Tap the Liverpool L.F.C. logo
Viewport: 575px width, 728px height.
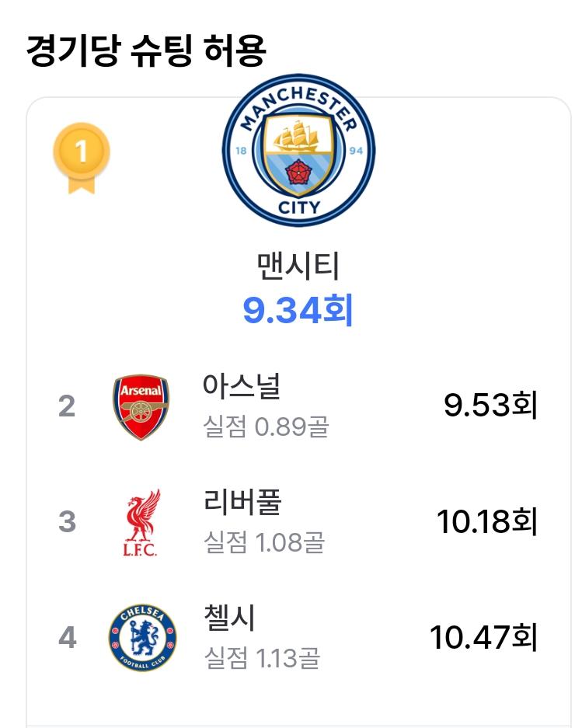point(141,522)
